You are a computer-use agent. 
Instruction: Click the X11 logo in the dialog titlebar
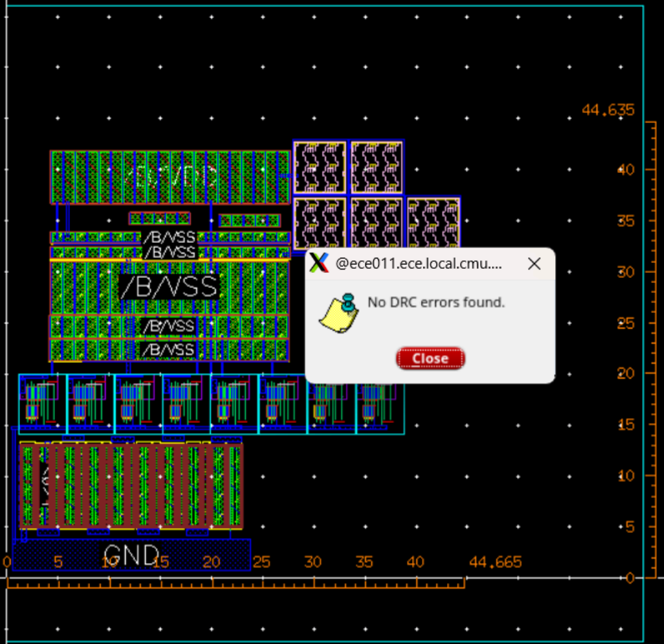click(x=319, y=263)
